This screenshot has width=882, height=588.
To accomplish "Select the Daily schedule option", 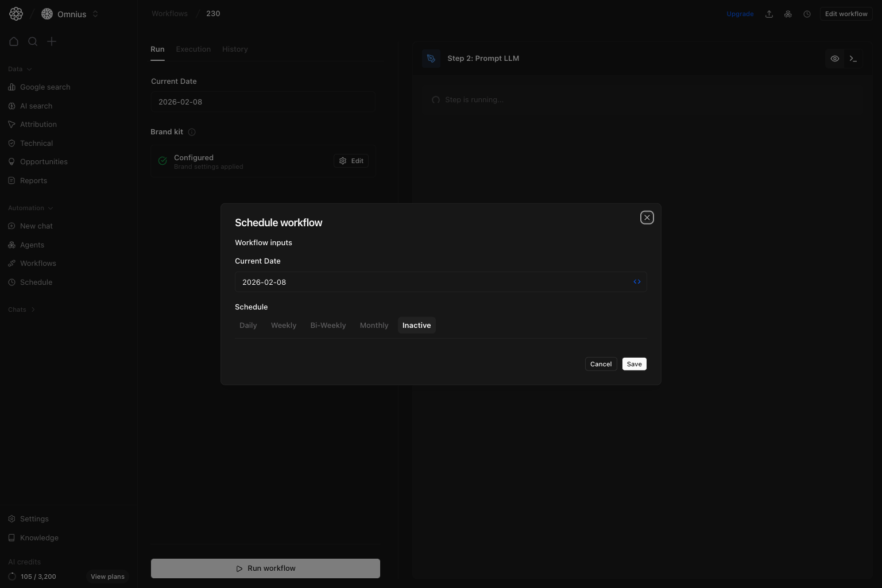I will [x=247, y=325].
